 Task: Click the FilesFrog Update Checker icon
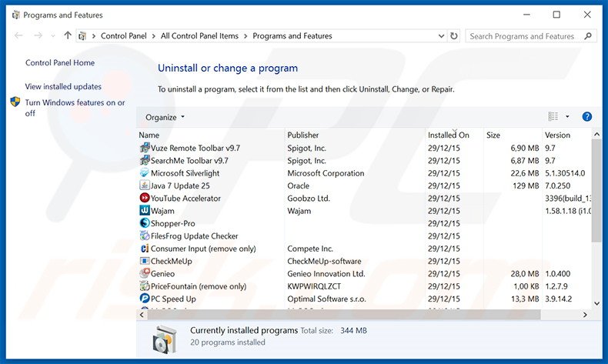pyautogui.click(x=145, y=235)
